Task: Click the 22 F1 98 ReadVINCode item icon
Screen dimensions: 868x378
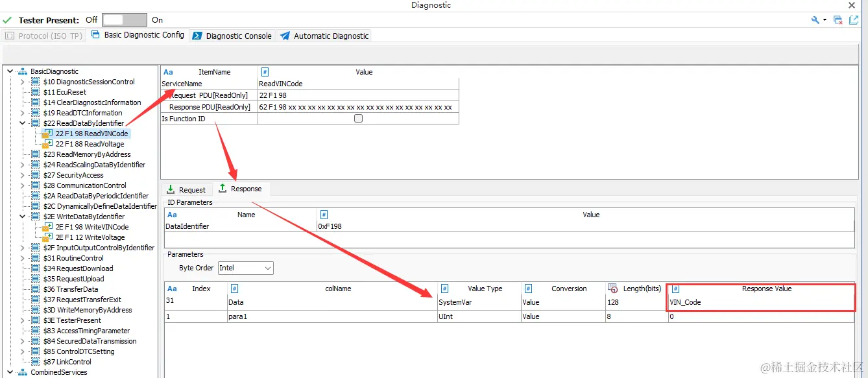Action: pyautogui.click(x=47, y=134)
